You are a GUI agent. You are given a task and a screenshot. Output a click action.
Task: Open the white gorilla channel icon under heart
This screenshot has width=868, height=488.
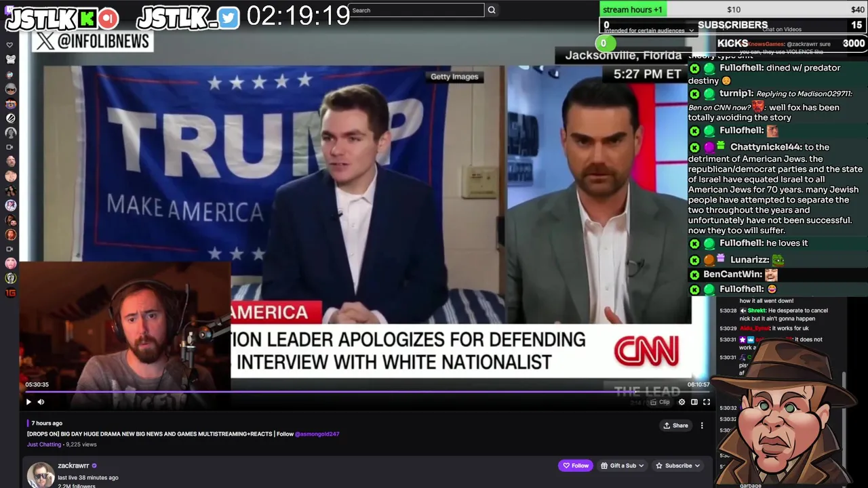(10, 60)
